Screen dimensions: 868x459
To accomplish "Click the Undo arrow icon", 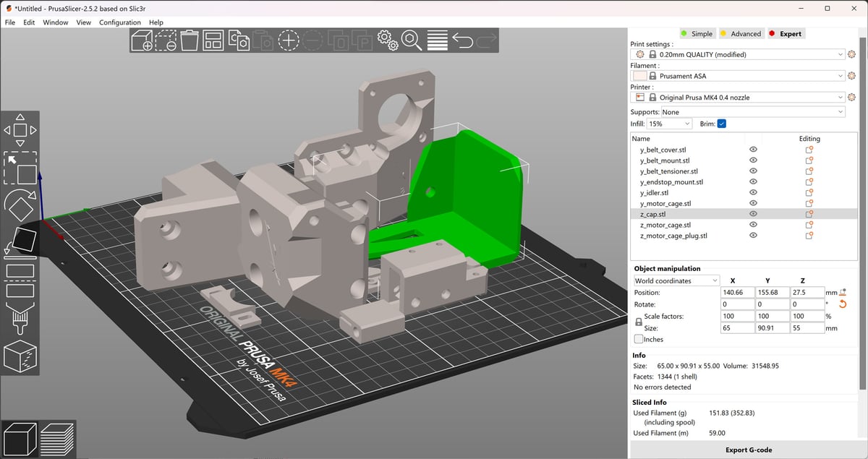I will tap(462, 40).
